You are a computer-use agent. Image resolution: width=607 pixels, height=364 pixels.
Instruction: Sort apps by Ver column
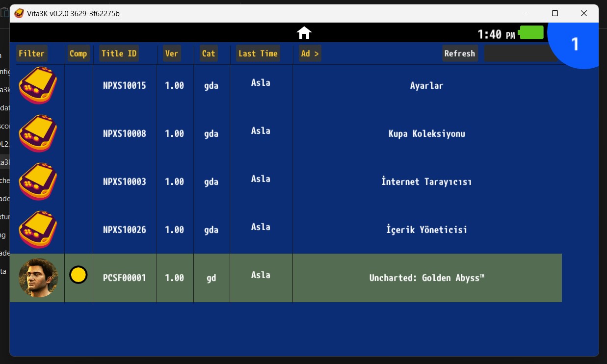coord(172,53)
